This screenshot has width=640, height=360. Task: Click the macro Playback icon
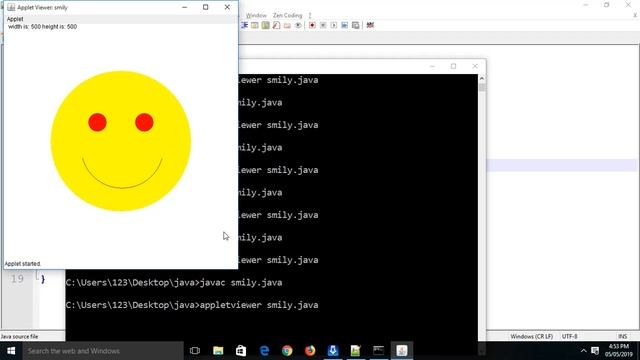point(333,25)
